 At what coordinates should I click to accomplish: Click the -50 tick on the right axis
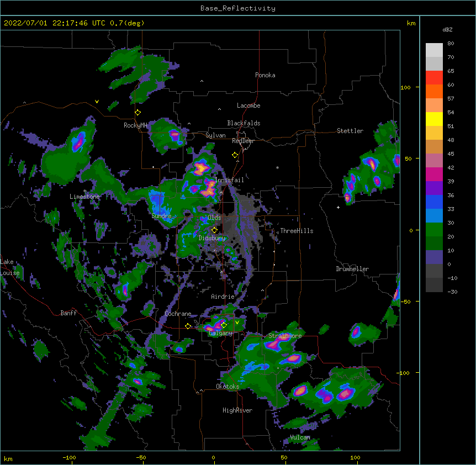click(x=405, y=302)
